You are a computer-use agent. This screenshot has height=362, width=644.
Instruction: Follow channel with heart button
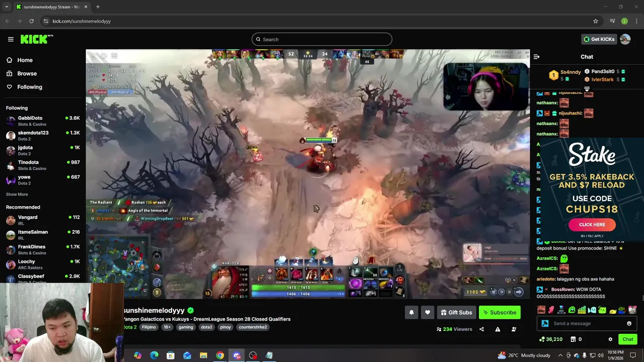(428, 313)
